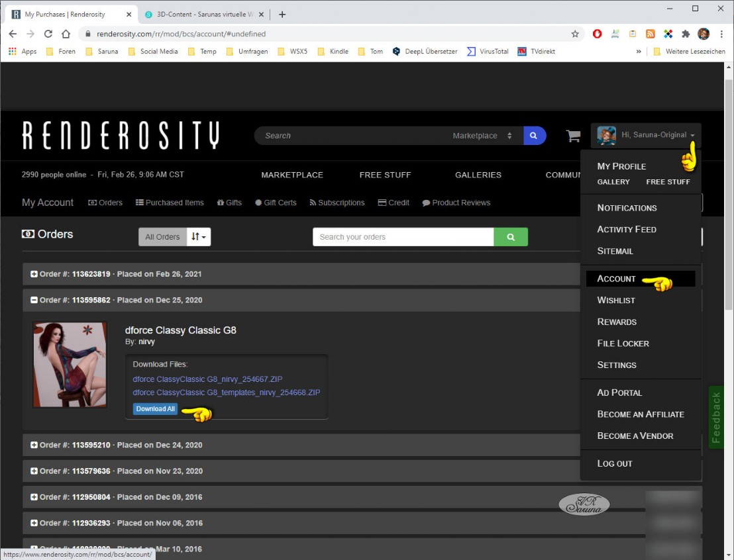
Task: Open the Chrome profile avatar
Action: click(703, 34)
